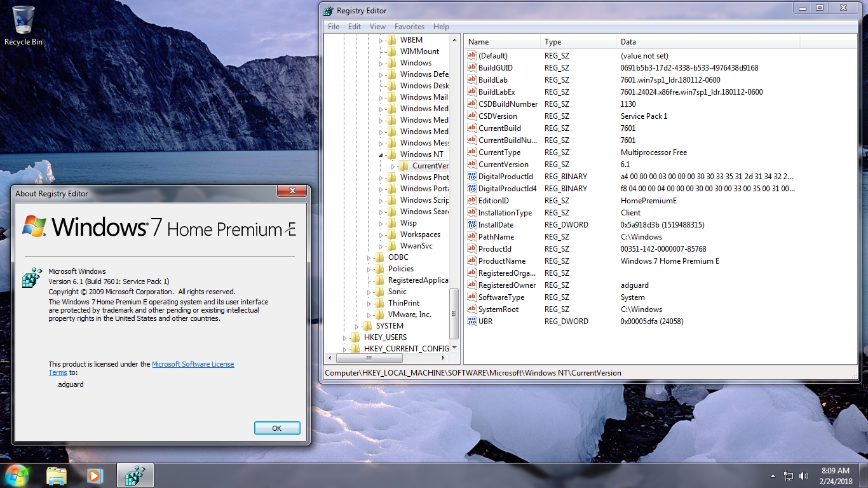Expand the ODBC registry key
Viewport: 868px width, 488px height.
tap(369, 257)
